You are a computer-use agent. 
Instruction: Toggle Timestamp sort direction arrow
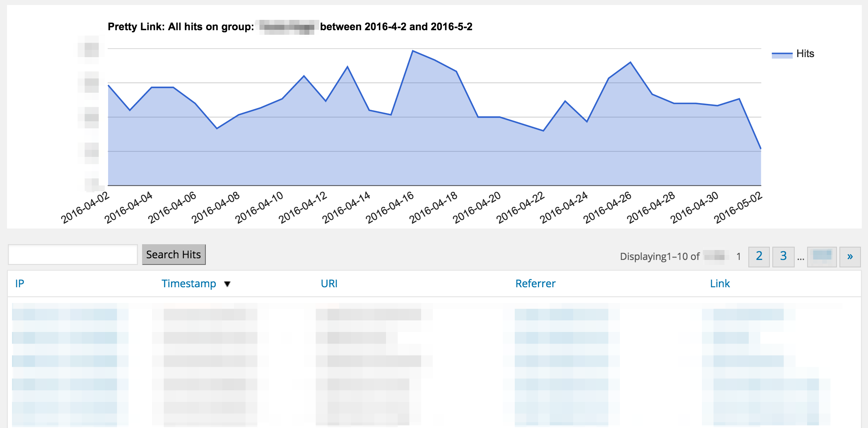(x=227, y=284)
